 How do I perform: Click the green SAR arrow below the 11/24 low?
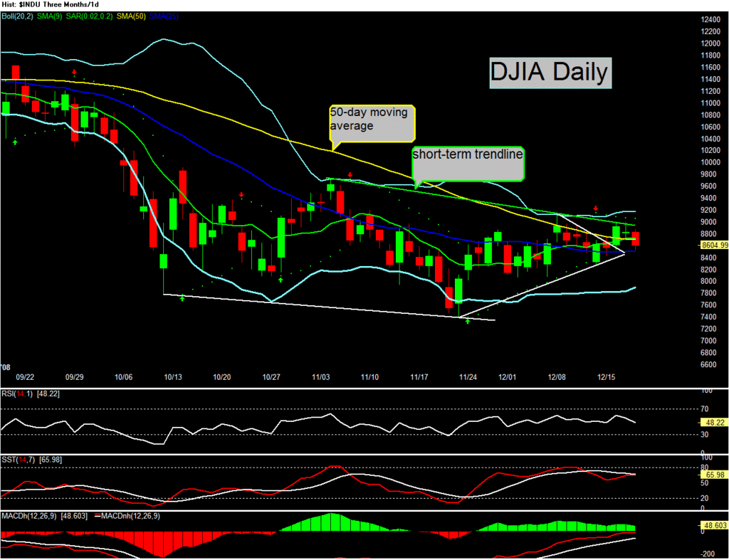pos(468,321)
